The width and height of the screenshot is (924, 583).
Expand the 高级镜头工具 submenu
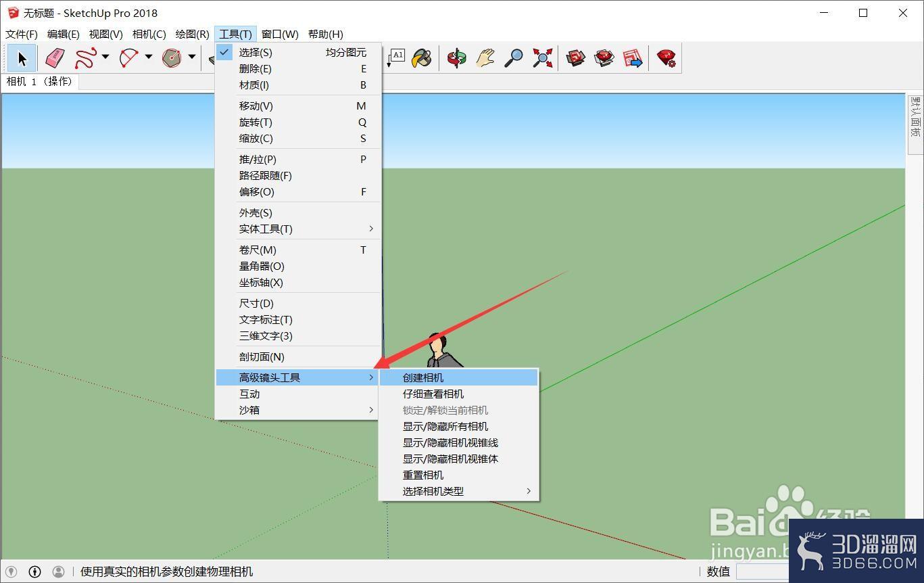pos(298,377)
